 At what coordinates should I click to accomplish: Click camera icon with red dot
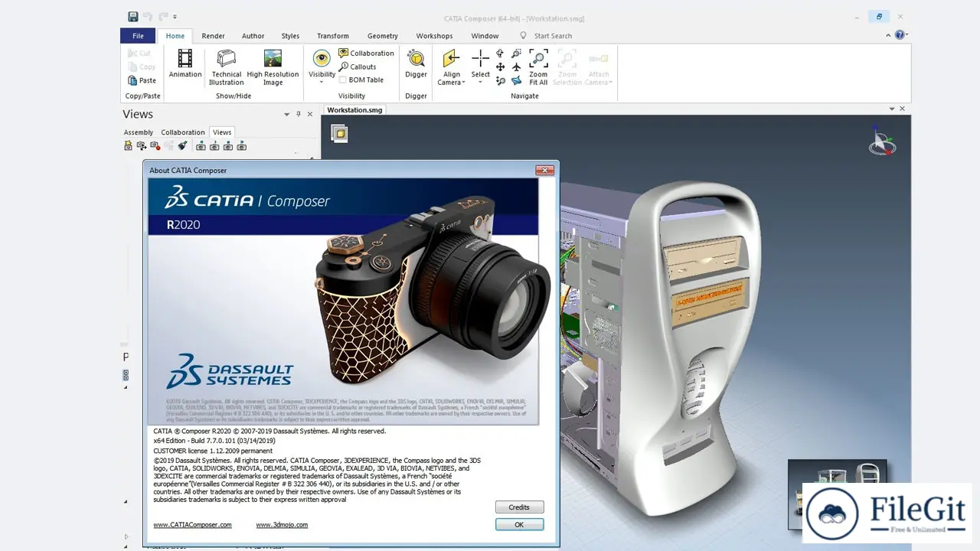click(155, 145)
